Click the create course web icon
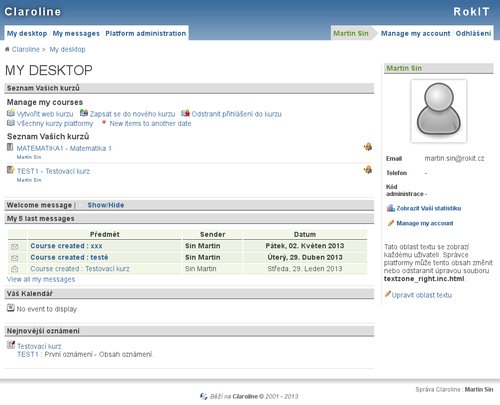The image size is (500, 405). [11, 113]
